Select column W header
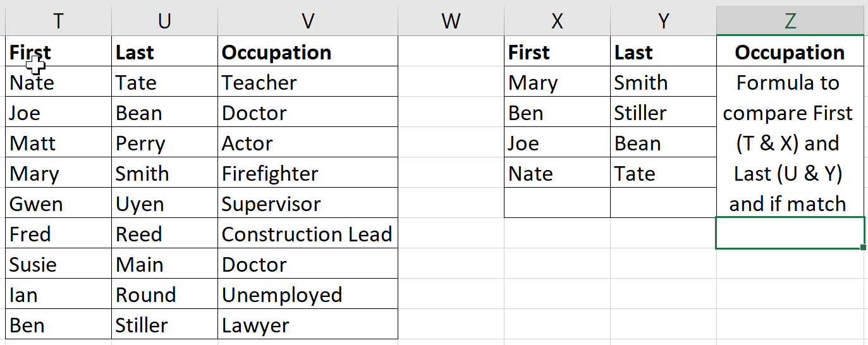This screenshot has width=868, height=345. coord(451,20)
